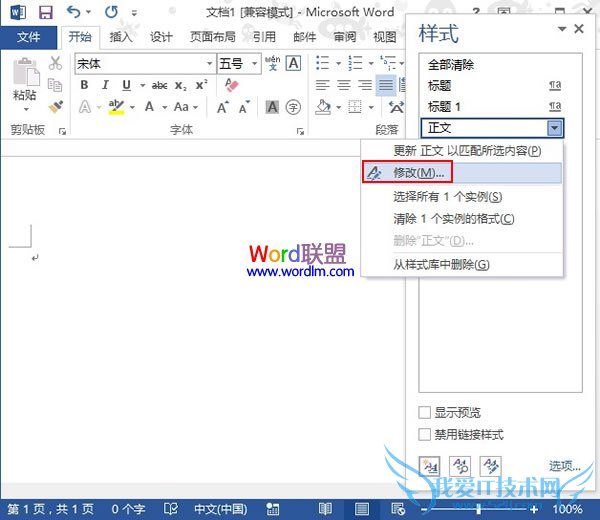Click the multilevel list icon
Viewport: 600px width, 520px height.
[388, 63]
